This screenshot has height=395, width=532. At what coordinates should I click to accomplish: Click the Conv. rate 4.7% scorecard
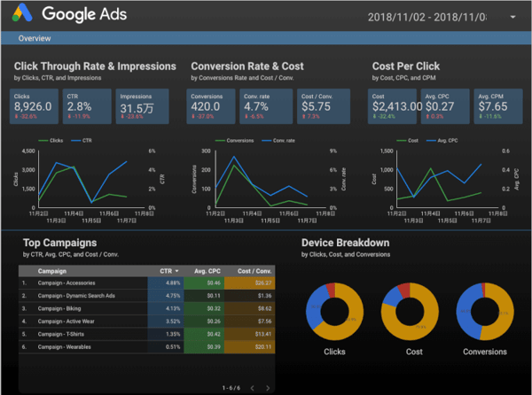point(266,106)
